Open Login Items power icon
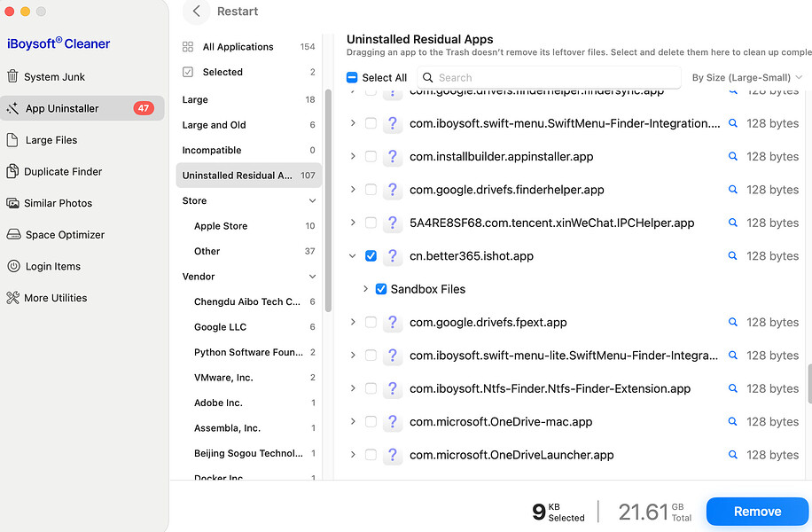This screenshot has width=812, height=532. tap(13, 266)
